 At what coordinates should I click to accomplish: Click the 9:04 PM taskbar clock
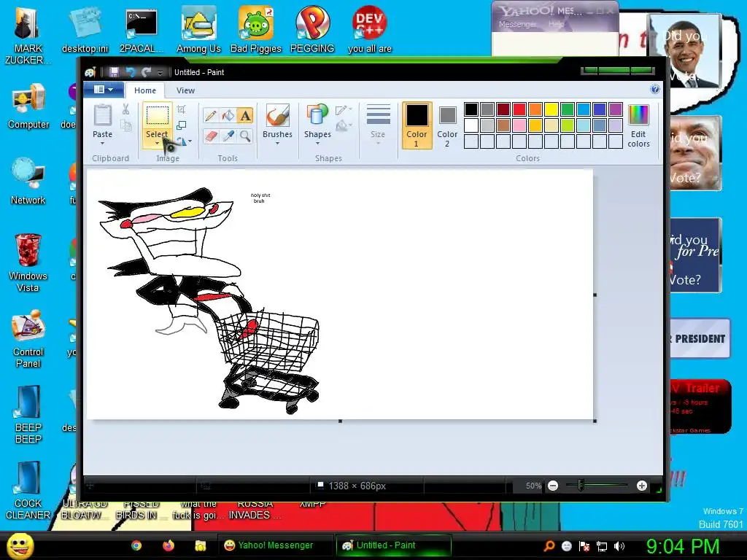(682, 546)
